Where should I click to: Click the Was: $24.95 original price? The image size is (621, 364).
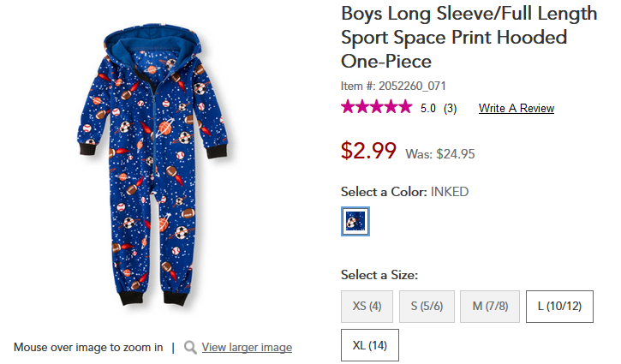(x=440, y=153)
